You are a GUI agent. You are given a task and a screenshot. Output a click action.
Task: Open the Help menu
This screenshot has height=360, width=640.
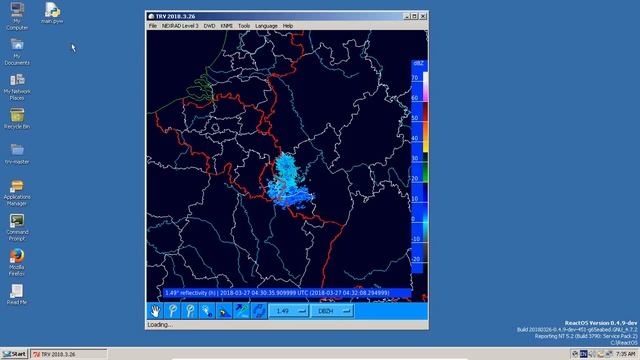(288, 26)
